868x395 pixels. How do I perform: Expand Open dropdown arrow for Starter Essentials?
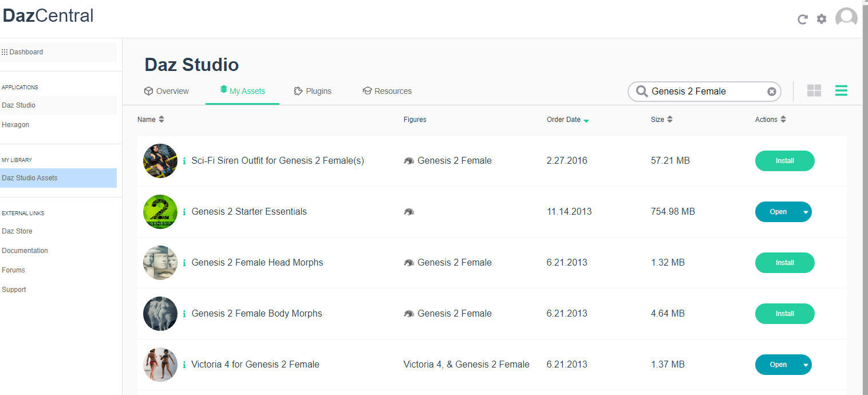coord(806,212)
